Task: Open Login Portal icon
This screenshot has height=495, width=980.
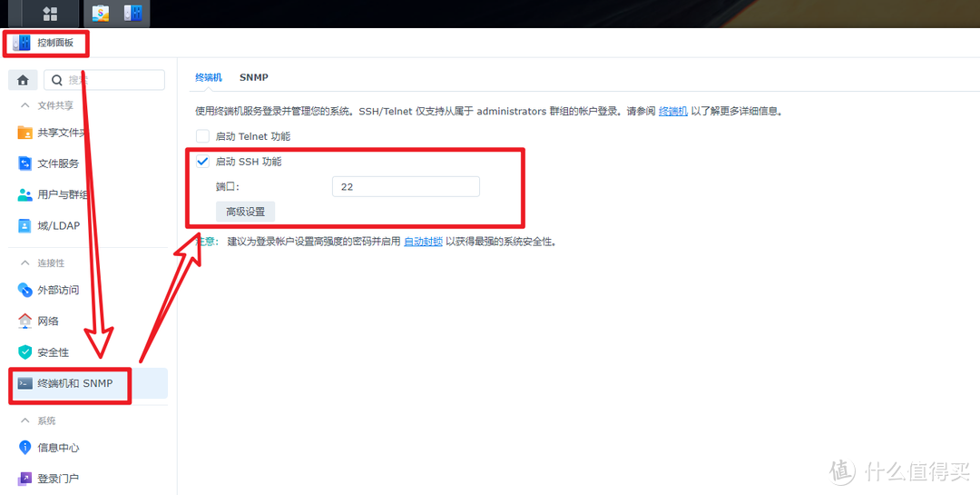Action: tap(25, 479)
